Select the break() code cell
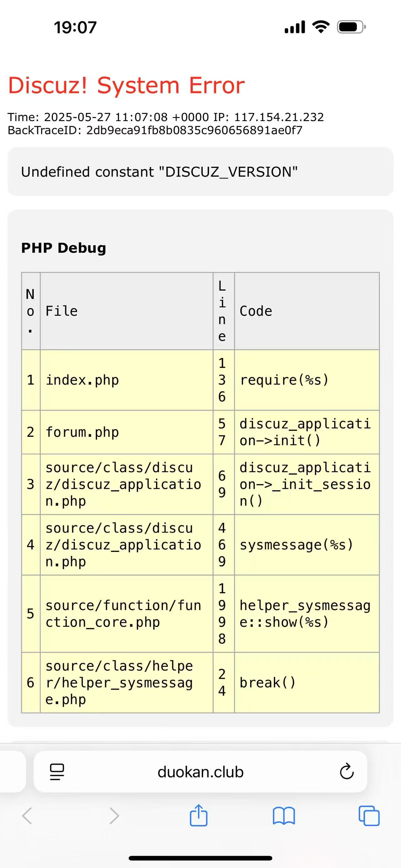The image size is (401, 868). click(x=307, y=683)
